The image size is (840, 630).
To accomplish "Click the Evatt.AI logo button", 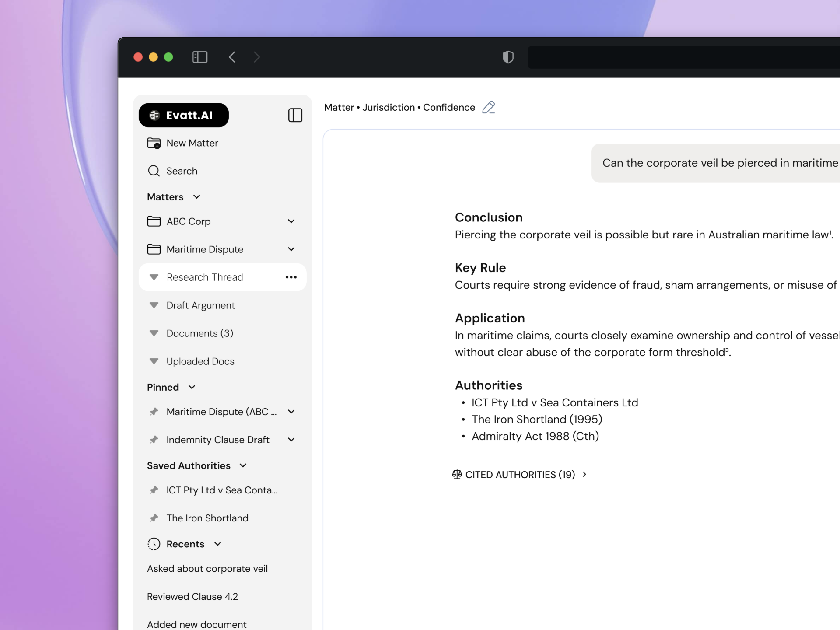I will click(x=183, y=115).
